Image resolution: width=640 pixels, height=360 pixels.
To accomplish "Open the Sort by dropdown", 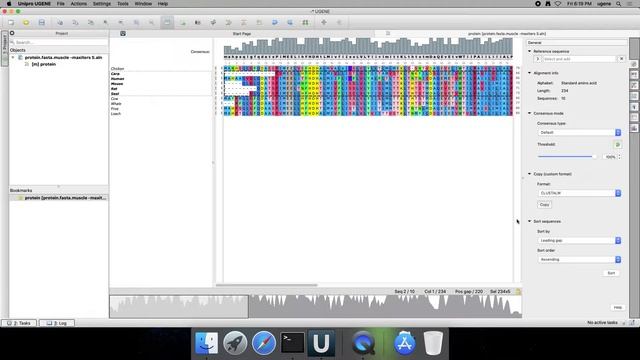I will click(x=579, y=240).
